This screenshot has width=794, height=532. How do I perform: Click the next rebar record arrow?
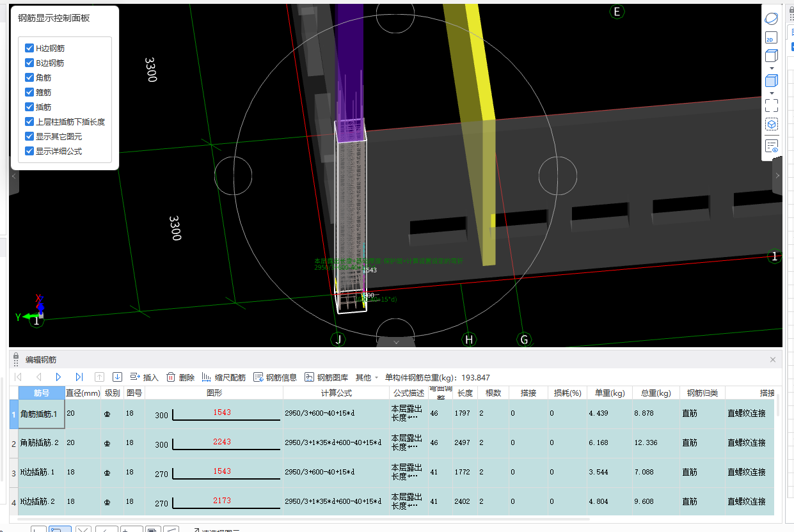coord(58,377)
